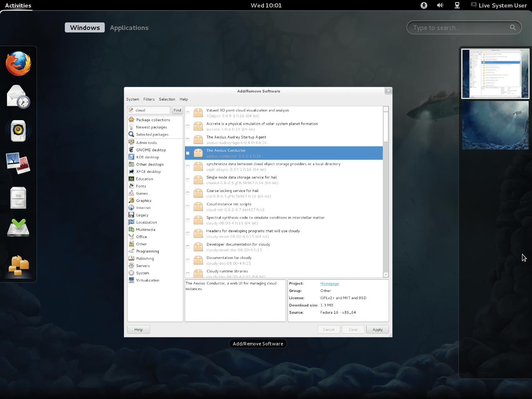Switch to the Applications tab
The width and height of the screenshot is (532, 399).
point(129,27)
